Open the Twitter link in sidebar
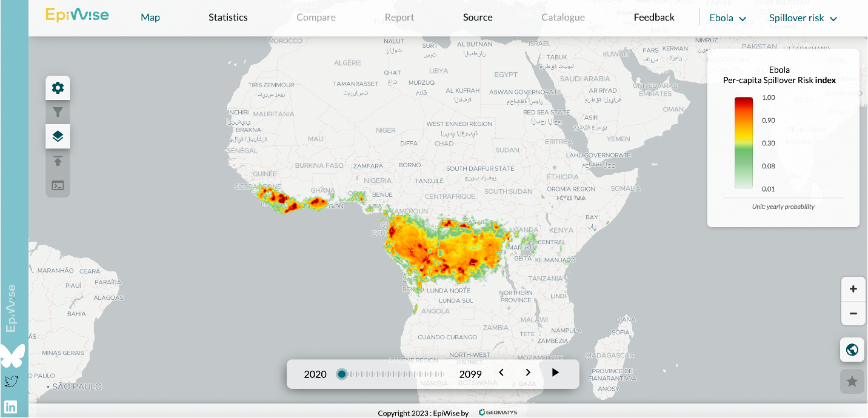The height and width of the screenshot is (418, 868). coord(11,381)
